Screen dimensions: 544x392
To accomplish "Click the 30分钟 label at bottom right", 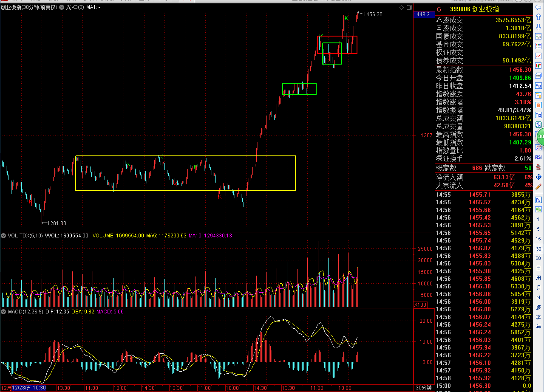I will 423,388.
